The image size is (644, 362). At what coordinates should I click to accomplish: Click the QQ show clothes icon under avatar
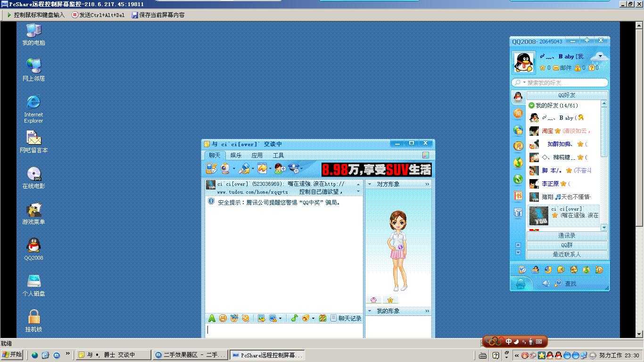tap(374, 300)
